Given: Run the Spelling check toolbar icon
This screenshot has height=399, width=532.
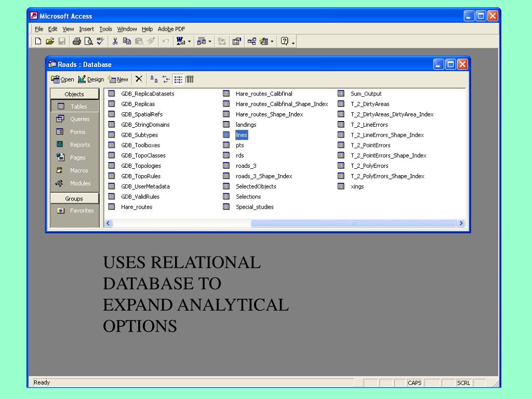Looking at the screenshot, I should point(100,42).
